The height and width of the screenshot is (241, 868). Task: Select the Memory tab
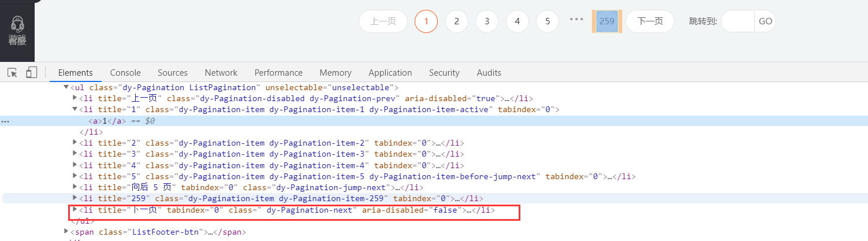(x=336, y=73)
